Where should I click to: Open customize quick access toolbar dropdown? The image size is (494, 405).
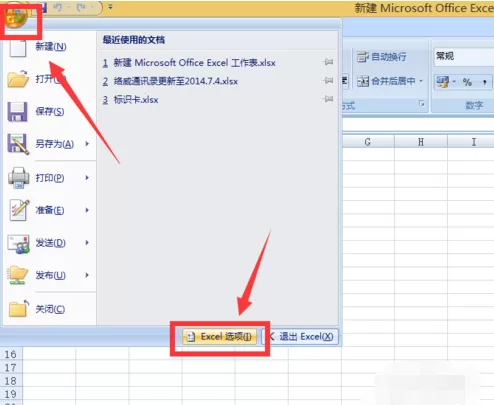(110, 7)
